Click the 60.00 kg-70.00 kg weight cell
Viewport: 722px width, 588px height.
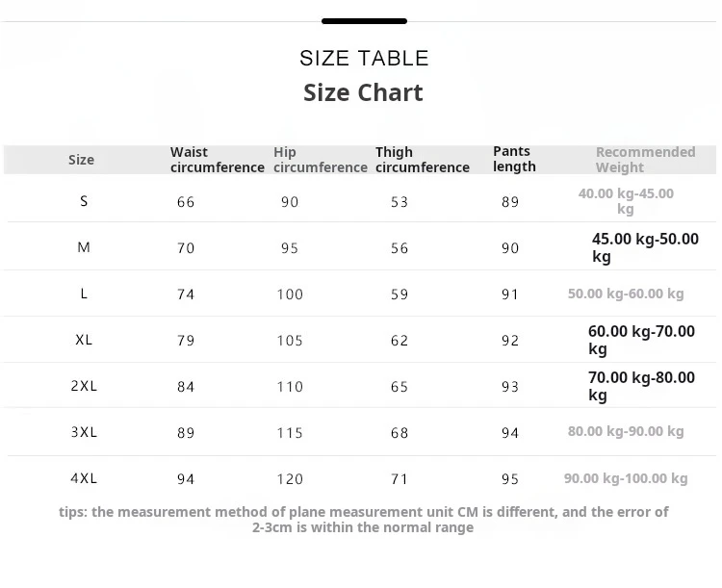pyautogui.click(x=641, y=340)
